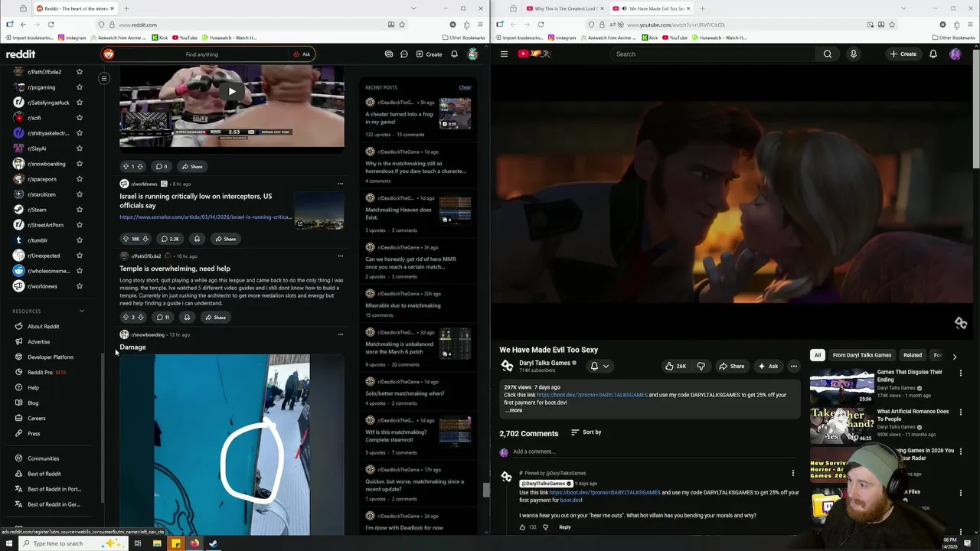
Task: Click the YouTube search magnifier button
Action: tap(828, 54)
